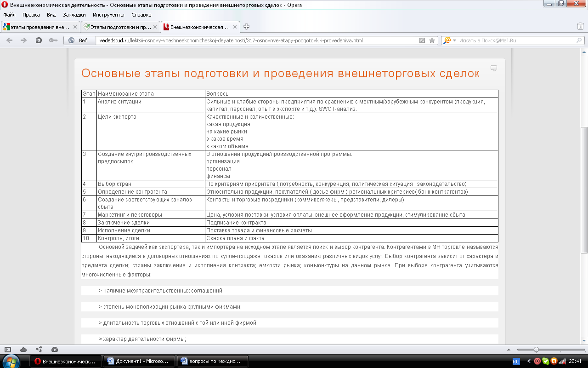Screen dimensions: 588x368
Task: Bookmark page with the star icon
Action: (432, 40)
